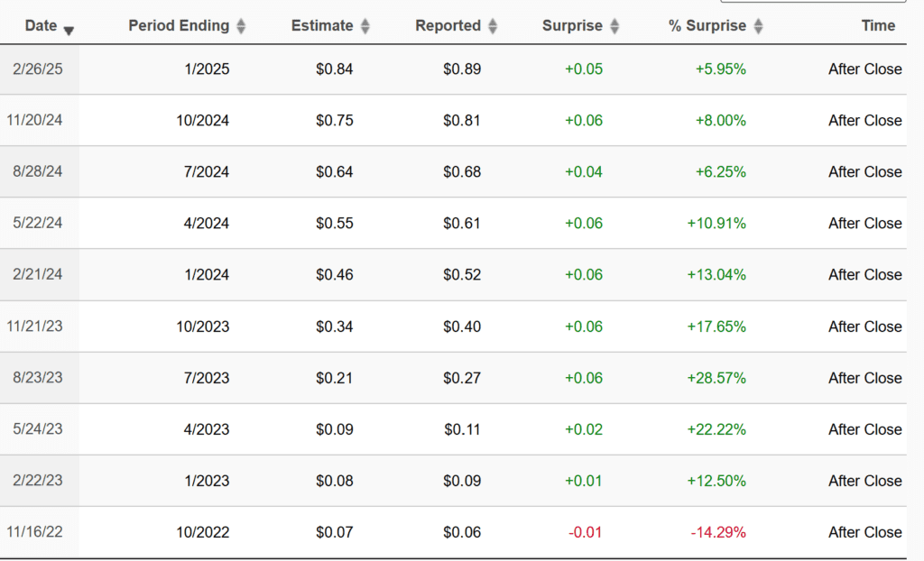Click the Period Ending sort arrows icon
Screen dimensions: 924x561
[241, 26]
